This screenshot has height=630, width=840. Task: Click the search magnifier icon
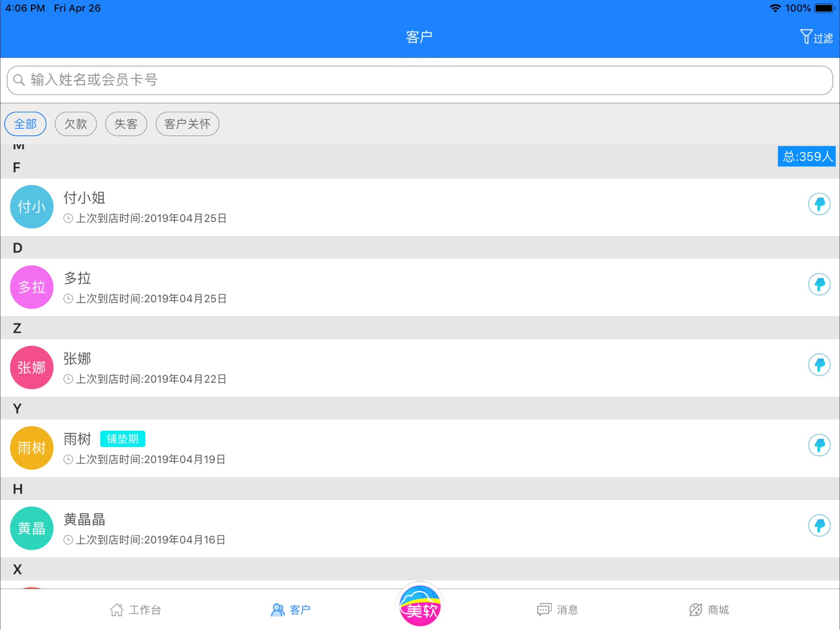19,80
